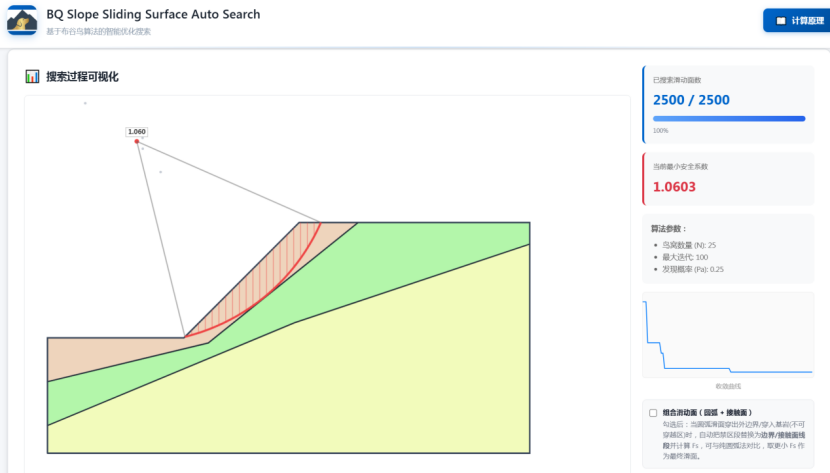Screen dimensions: 830x473
Task: Click the 1.060 safety factor label
Action: [137, 132]
